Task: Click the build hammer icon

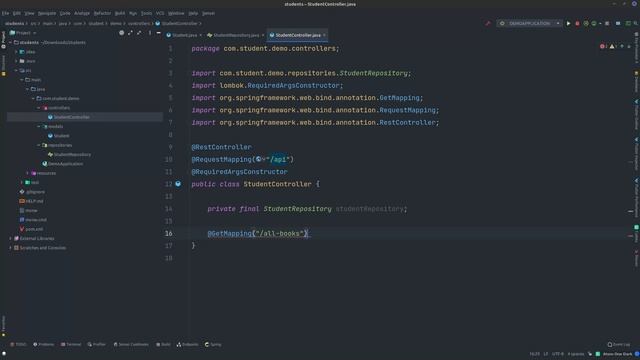Action: pos(488,24)
